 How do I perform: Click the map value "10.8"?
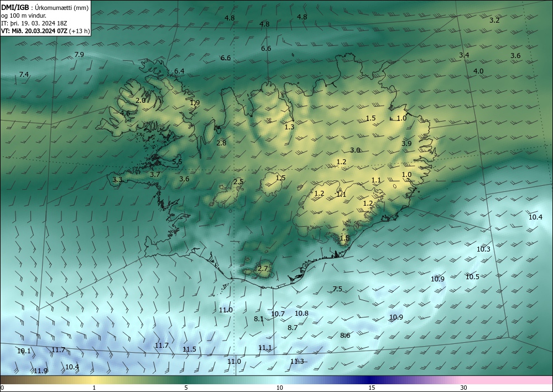point(301,313)
